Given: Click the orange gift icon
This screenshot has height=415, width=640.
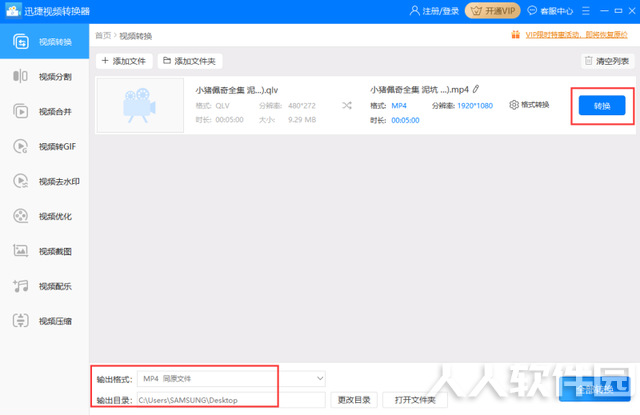Looking at the screenshot, I should (x=516, y=35).
